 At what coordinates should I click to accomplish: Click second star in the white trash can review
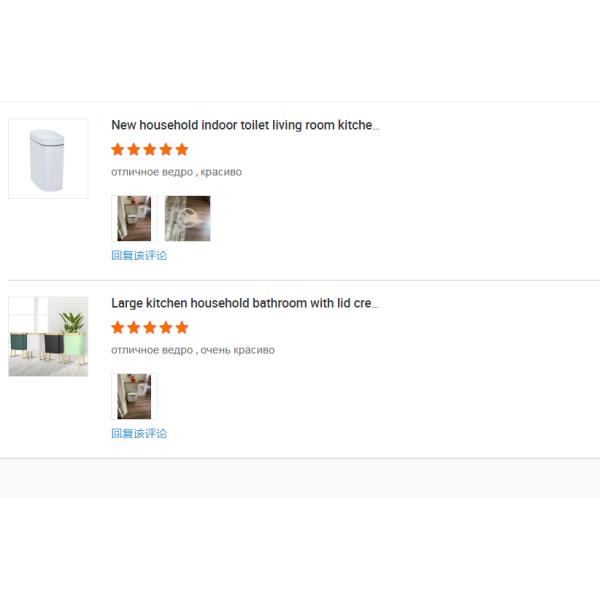134,150
